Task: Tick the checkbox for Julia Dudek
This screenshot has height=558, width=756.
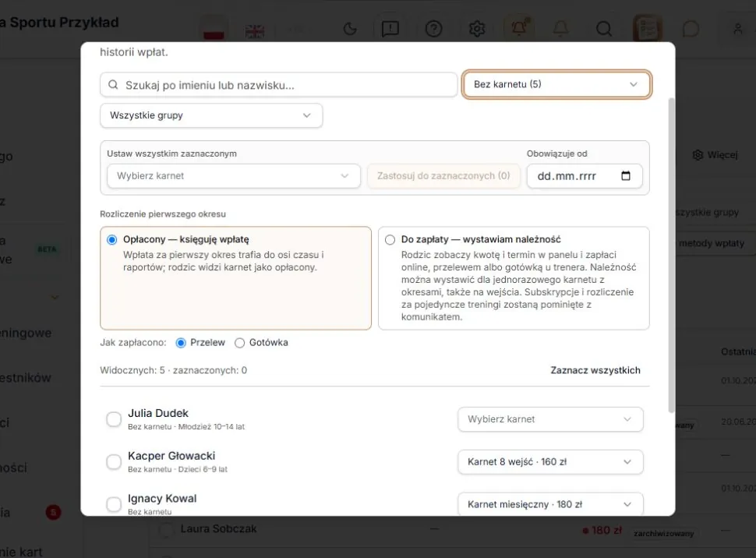Action: (x=114, y=419)
